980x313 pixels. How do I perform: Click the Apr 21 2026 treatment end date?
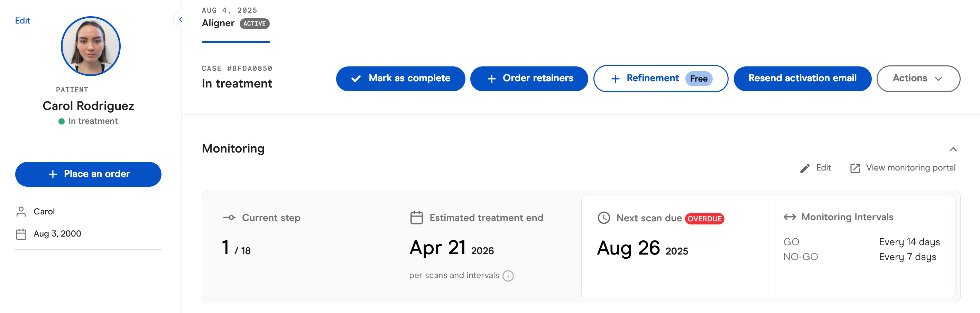[x=451, y=248]
